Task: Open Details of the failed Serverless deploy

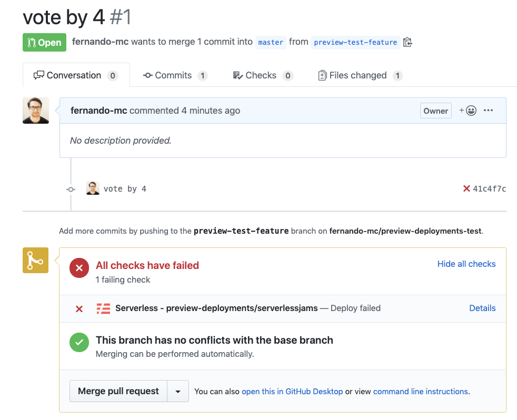Action: pos(482,308)
